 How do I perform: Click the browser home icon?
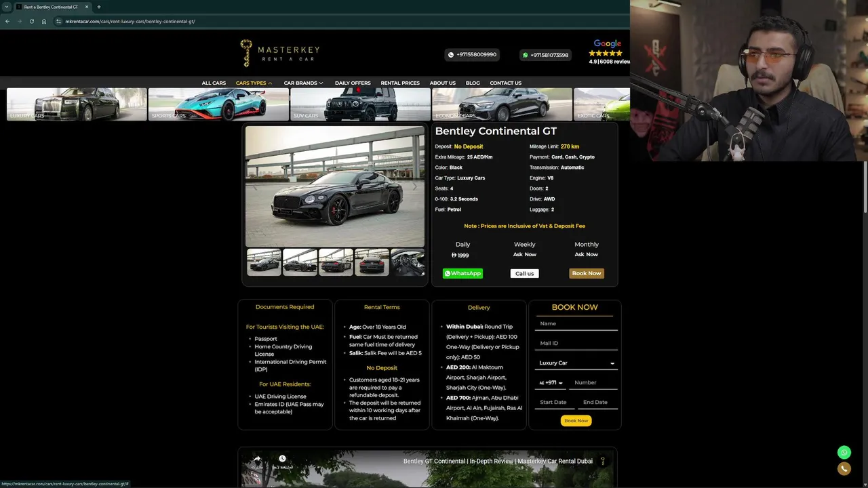[44, 21]
